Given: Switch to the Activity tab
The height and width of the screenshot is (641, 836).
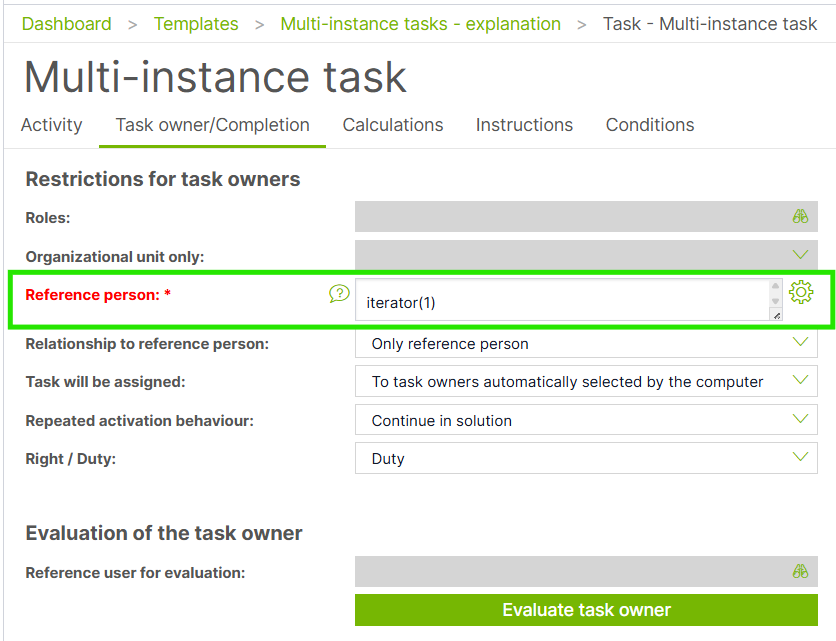Looking at the screenshot, I should point(51,125).
